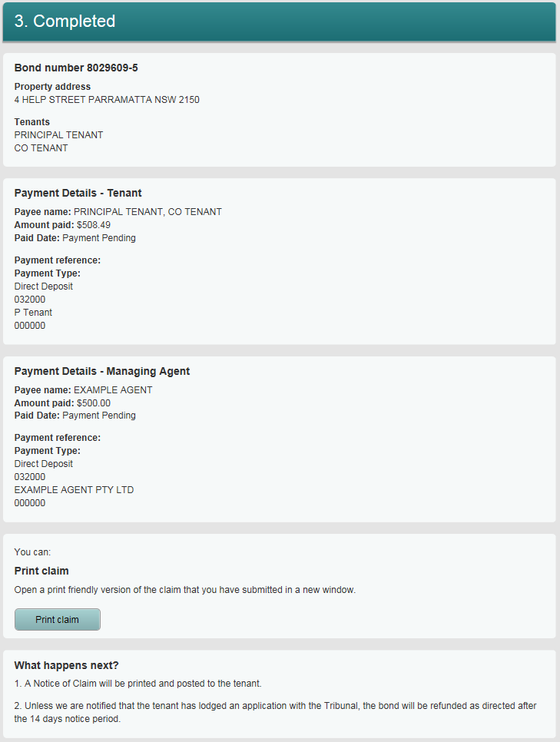Click the Print claim section heading text

(x=41, y=571)
